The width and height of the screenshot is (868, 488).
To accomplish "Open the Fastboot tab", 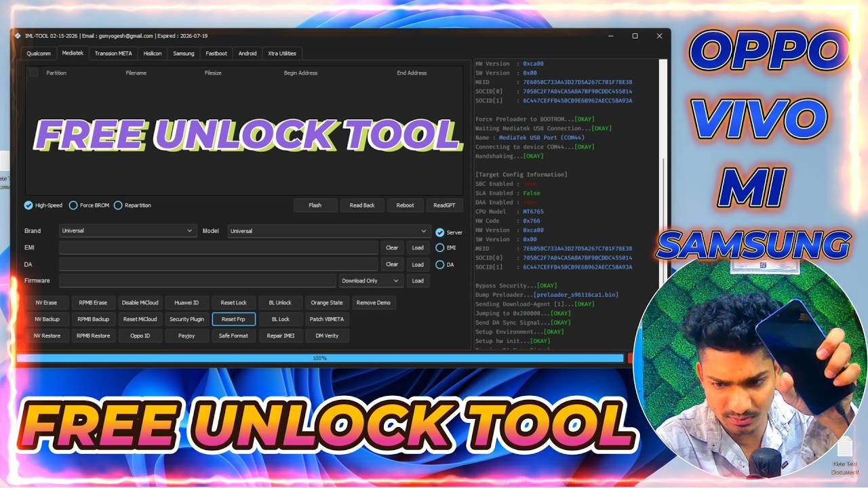I will [216, 54].
